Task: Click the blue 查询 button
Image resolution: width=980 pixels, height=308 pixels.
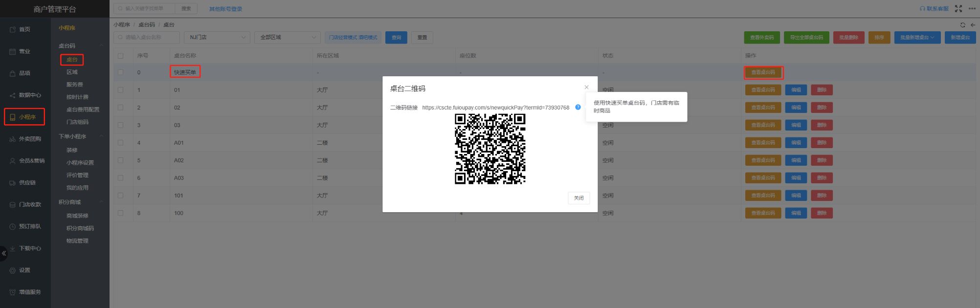Action: pyautogui.click(x=396, y=38)
